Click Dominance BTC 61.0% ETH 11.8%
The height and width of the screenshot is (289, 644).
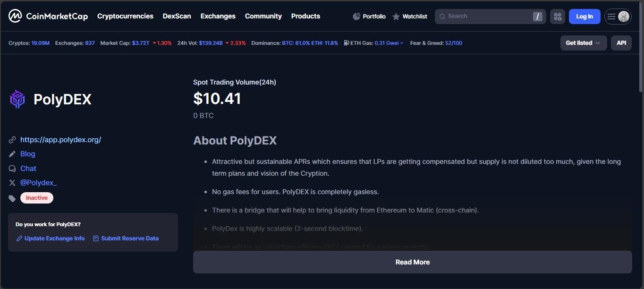tap(310, 43)
